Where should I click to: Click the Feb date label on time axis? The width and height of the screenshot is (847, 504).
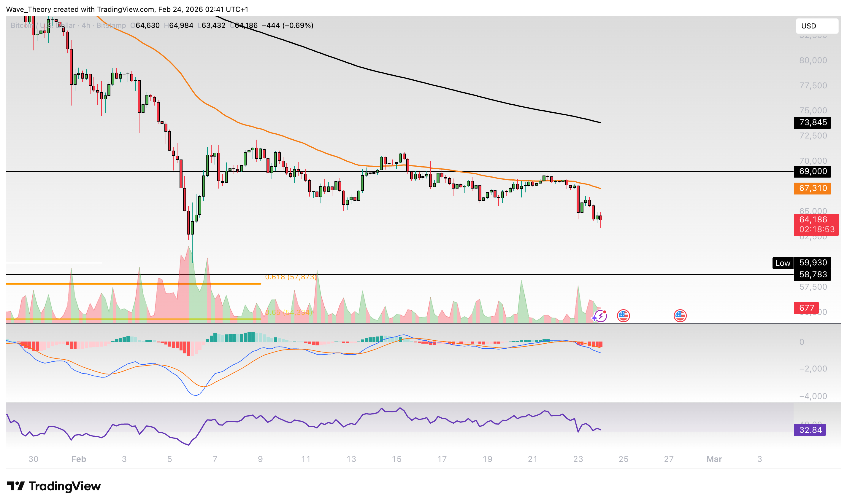pos(79,459)
